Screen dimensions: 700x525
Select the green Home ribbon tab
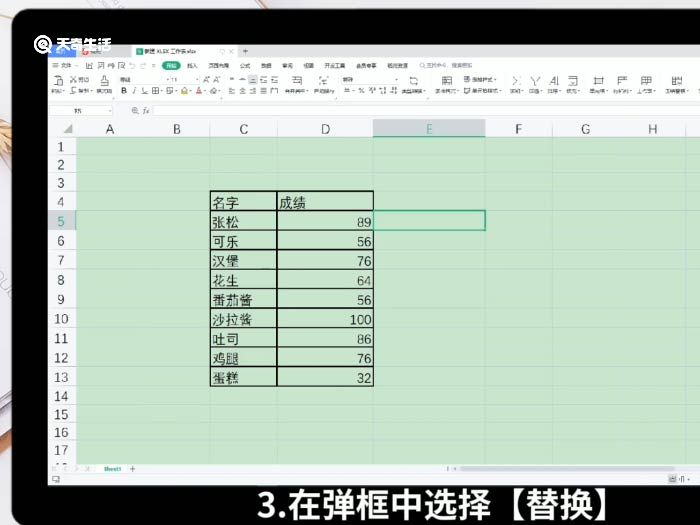click(171, 66)
